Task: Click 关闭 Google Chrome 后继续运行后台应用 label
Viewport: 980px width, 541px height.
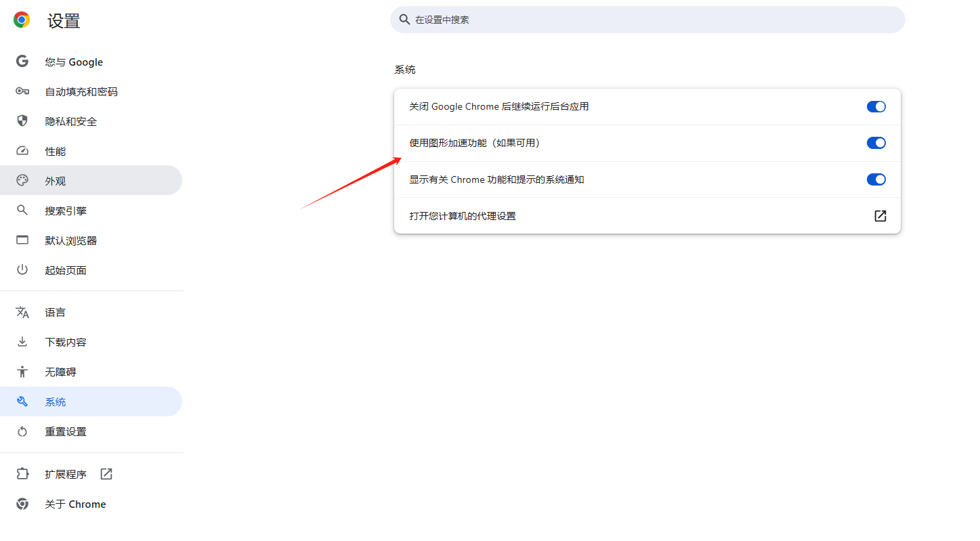Action: (499, 106)
